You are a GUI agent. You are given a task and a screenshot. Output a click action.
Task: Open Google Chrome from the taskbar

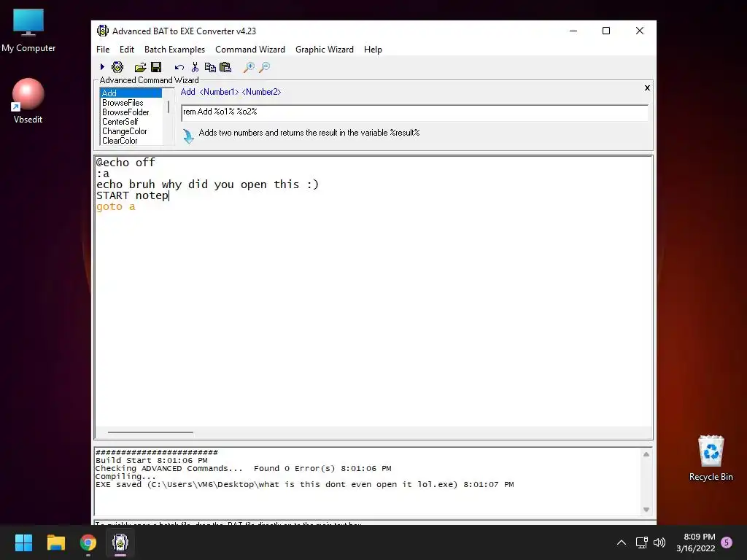(x=88, y=542)
